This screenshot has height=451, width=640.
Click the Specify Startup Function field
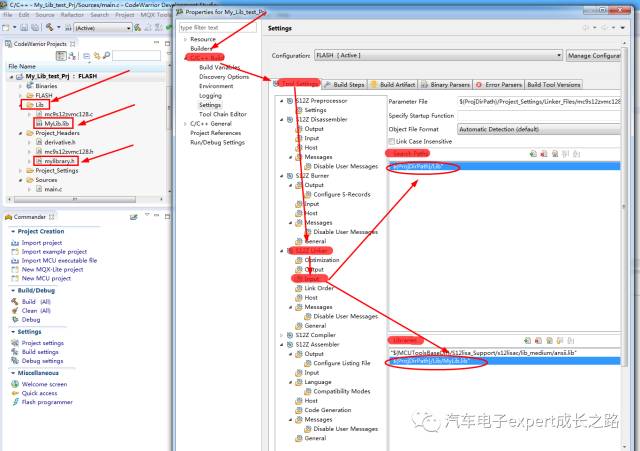(x=539, y=116)
